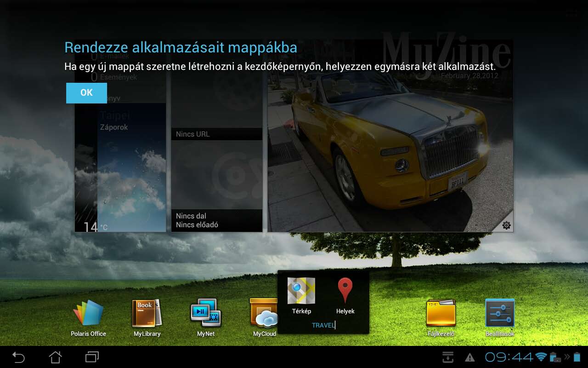Tap the Home navigation button
Screen dimensions: 588x368
coord(55,357)
